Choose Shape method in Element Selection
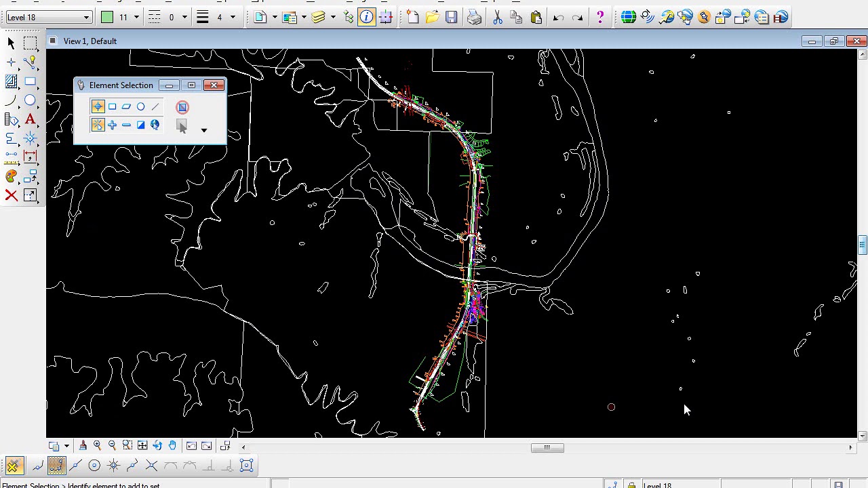Screen dimensions: 868x488 tap(126, 106)
